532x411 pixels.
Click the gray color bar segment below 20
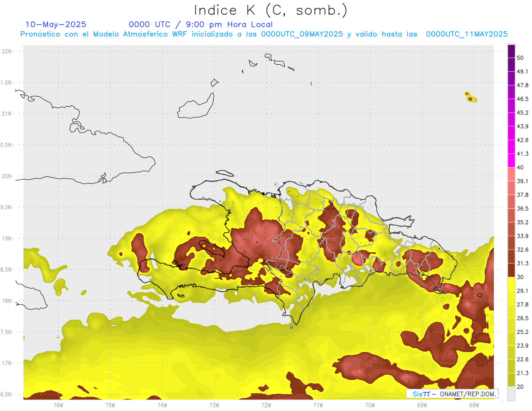point(511,394)
